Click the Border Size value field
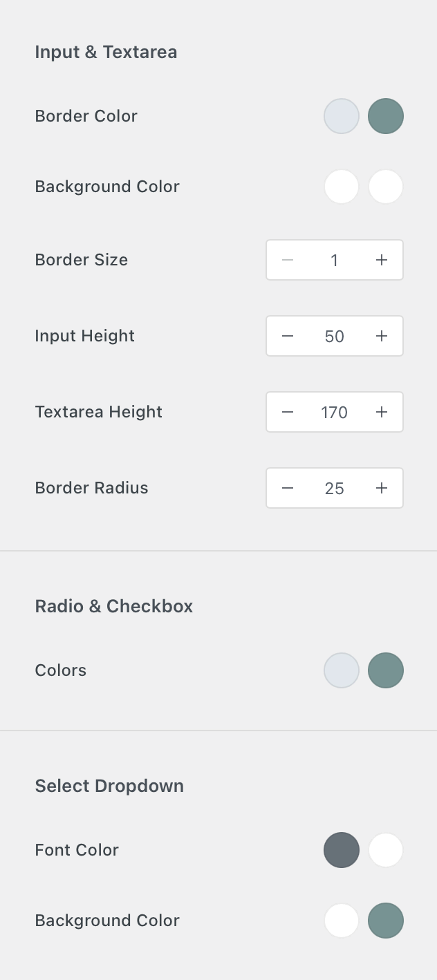 click(335, 260)
